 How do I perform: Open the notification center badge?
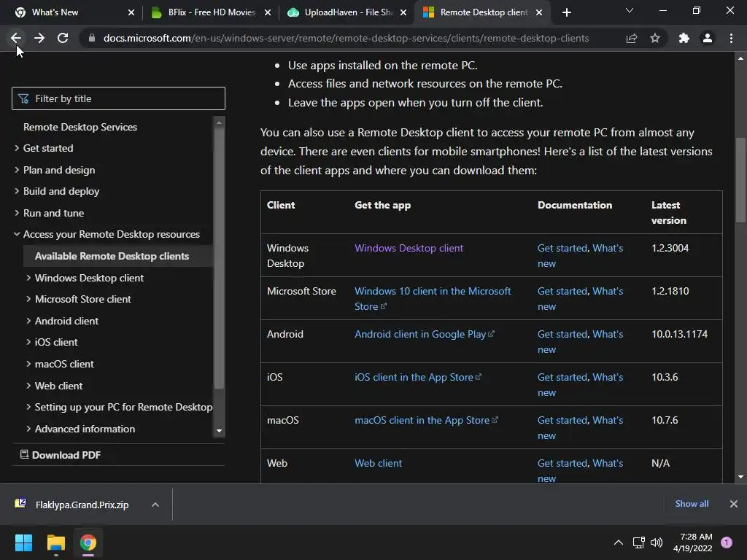(x=727, y=542)
